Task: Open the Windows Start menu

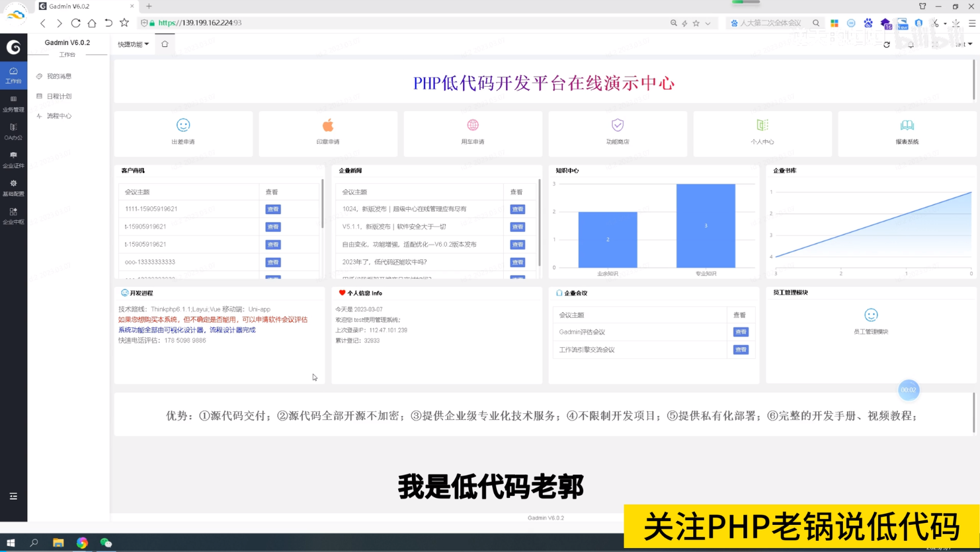Action: pos(11,543)
